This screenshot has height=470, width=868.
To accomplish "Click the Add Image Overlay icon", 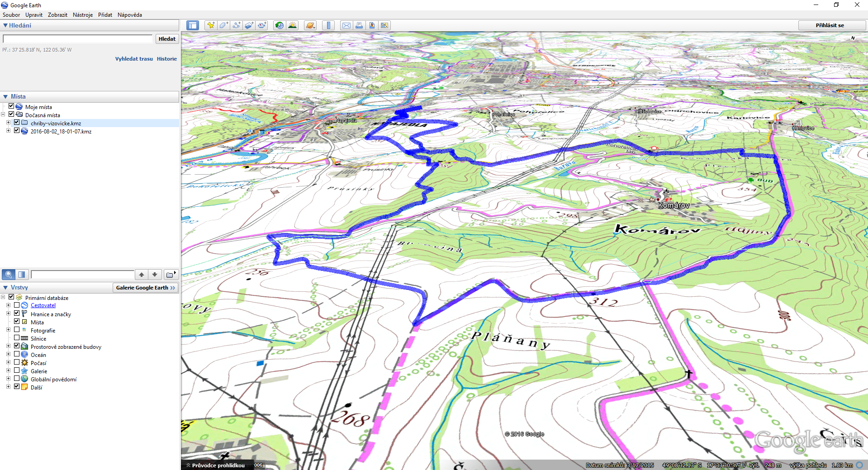I will click(x=249, y=25).
